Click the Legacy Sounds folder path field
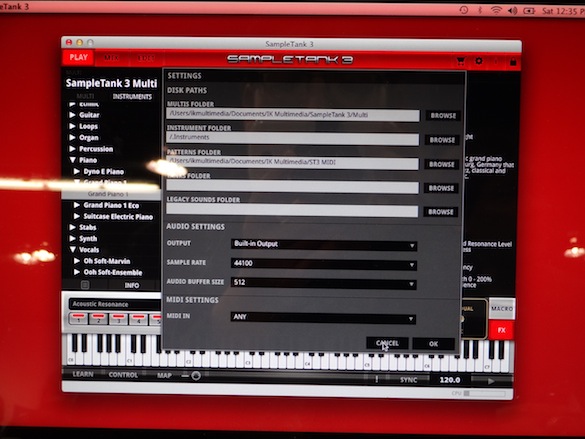Screen dimensions: 585x439 [x=292, y=211]
